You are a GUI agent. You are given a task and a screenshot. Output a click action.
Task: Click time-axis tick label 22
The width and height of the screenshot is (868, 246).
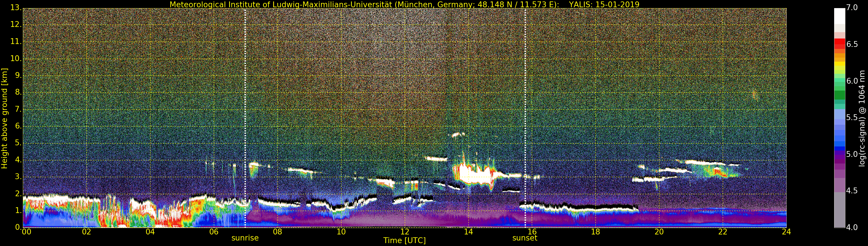723,232
